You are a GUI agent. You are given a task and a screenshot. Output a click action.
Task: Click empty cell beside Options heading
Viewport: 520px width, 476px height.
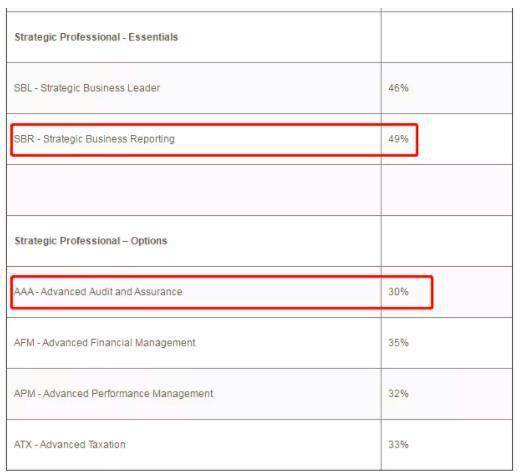point(447,241)
